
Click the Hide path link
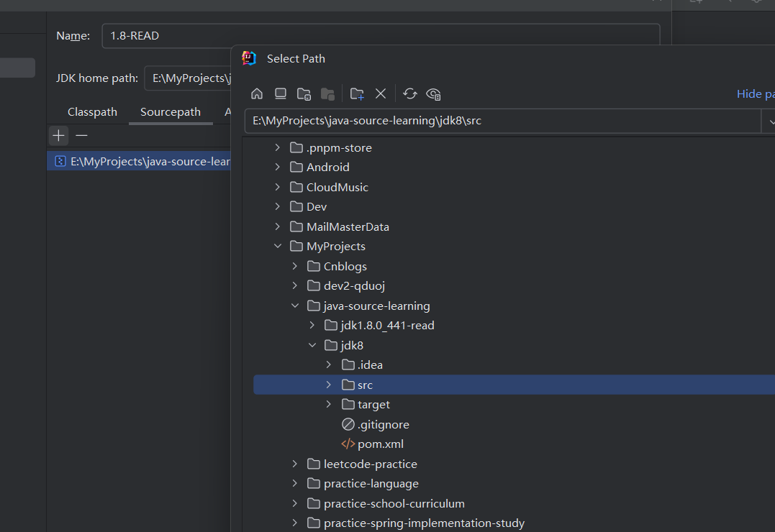coord(755,94)
